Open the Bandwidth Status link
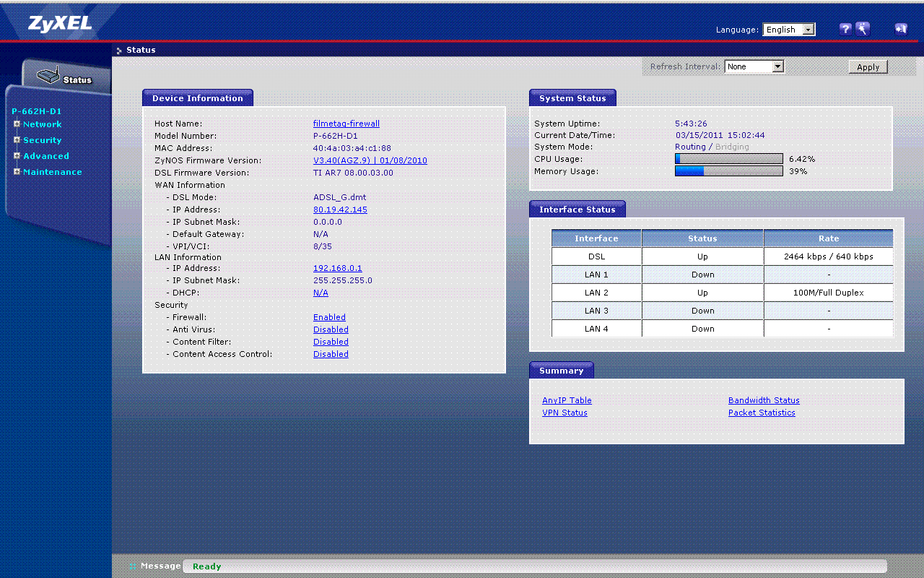 coord(764,400)
